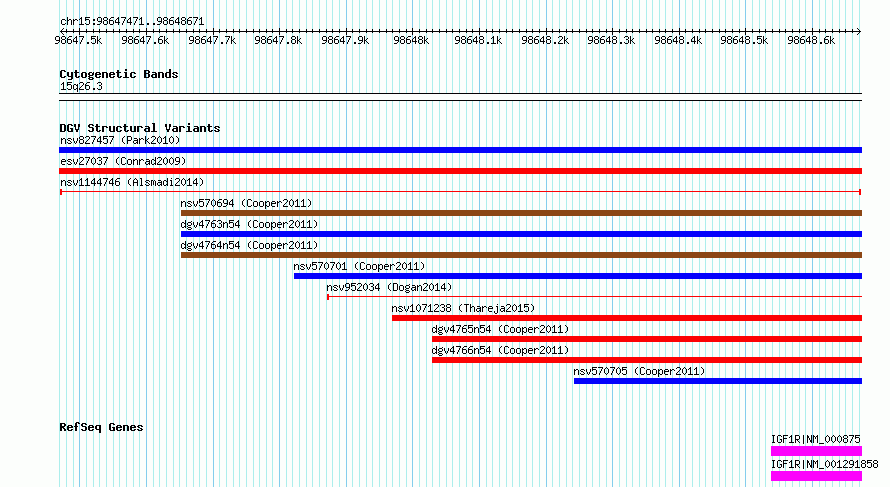Screen dimensions: 890x487
Task: Click the RefSeq Genes track title
Action: coord(101,427)
